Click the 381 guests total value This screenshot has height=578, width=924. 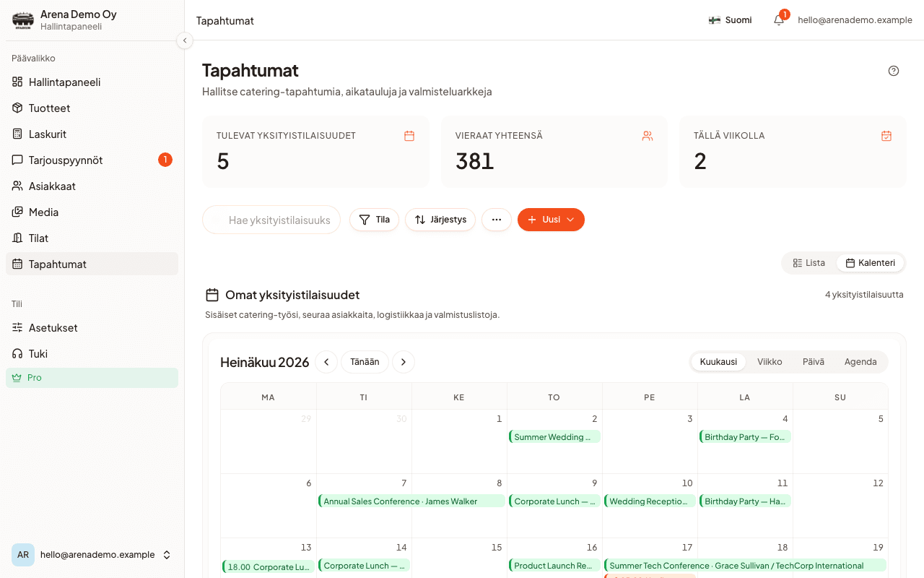(x=475, y=161)
